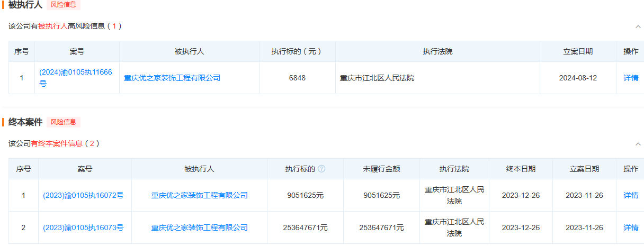
Task: Open case (2024)渝0105执11666号 link
Action: pos(76,78)
